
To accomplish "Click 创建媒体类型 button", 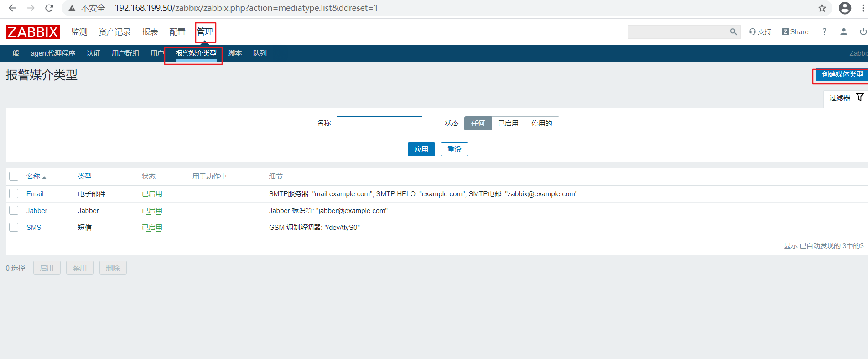I will pos(842,74).
